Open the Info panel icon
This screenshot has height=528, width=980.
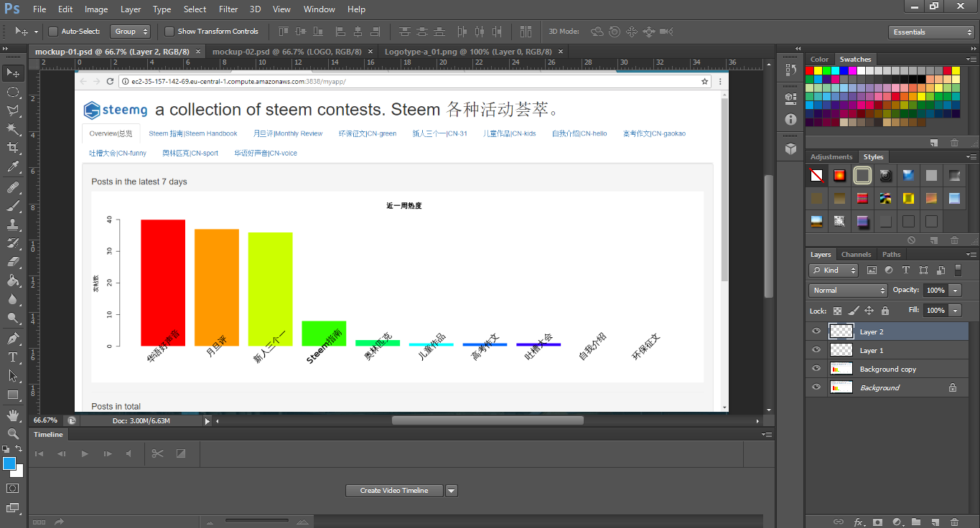(x=790, y=120)
